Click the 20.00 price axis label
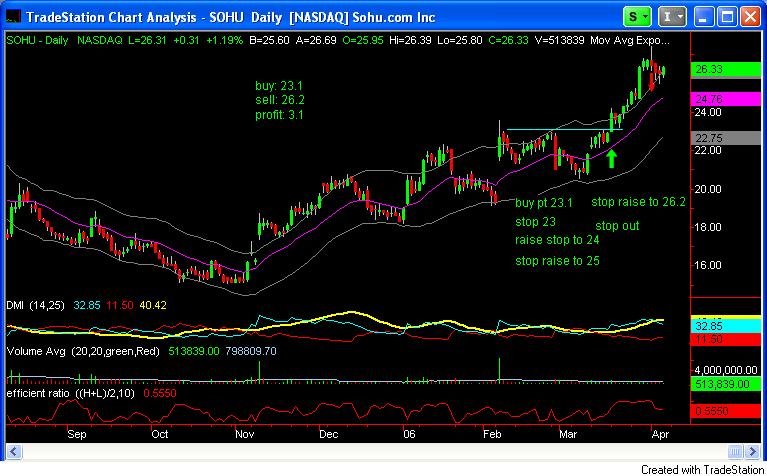Image resolution: width=767 pixels, height=476 pixels. coord(709,189)
